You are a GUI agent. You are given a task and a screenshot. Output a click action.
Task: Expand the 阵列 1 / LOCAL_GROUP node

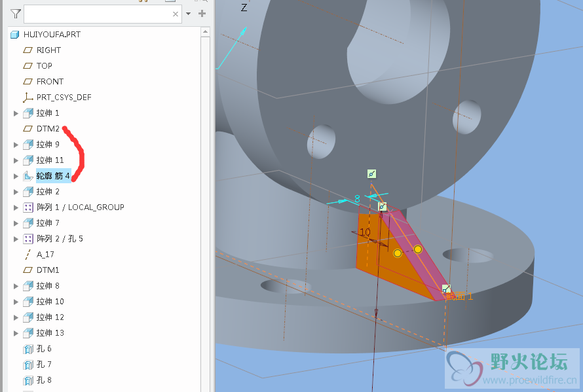(x=16, y=207)
